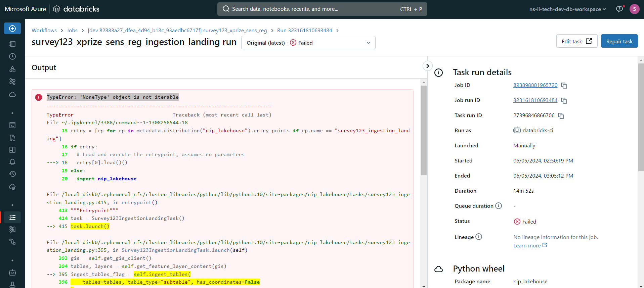This screenshot has width=644, height=288.
Task: Expand the Original (latest) Failed run dropdown
Action: point(308,43)
